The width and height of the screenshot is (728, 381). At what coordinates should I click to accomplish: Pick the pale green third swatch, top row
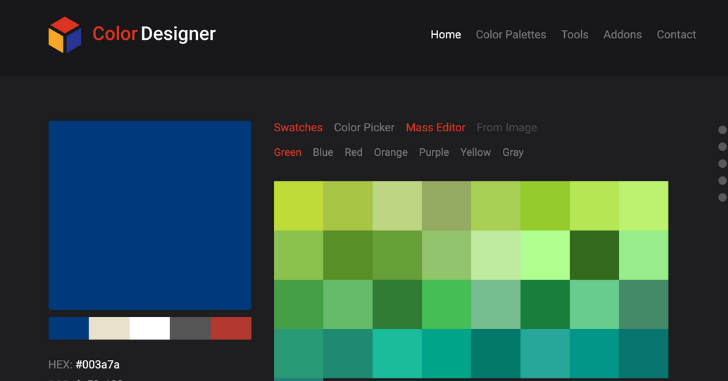(x=397, y=206)
